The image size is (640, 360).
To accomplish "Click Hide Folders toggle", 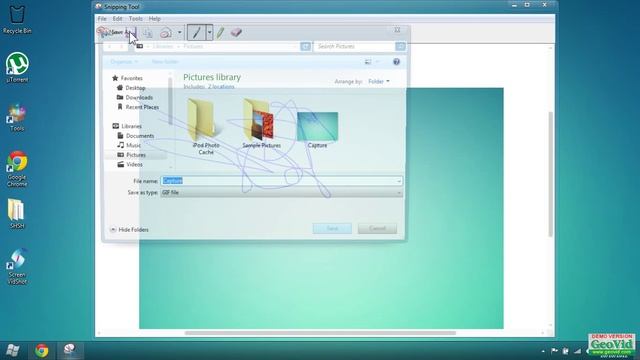I will tap(129, 230).
